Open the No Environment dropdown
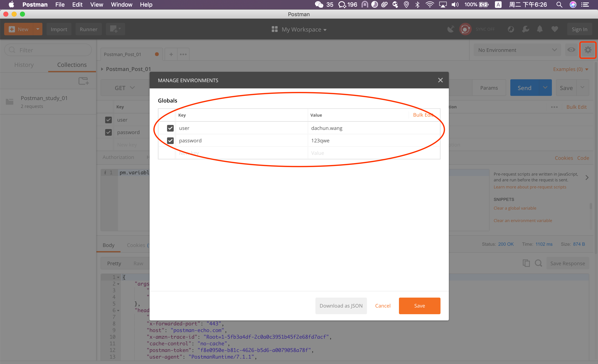The width and height of the screenshot is (598, 364). point(517,50)
